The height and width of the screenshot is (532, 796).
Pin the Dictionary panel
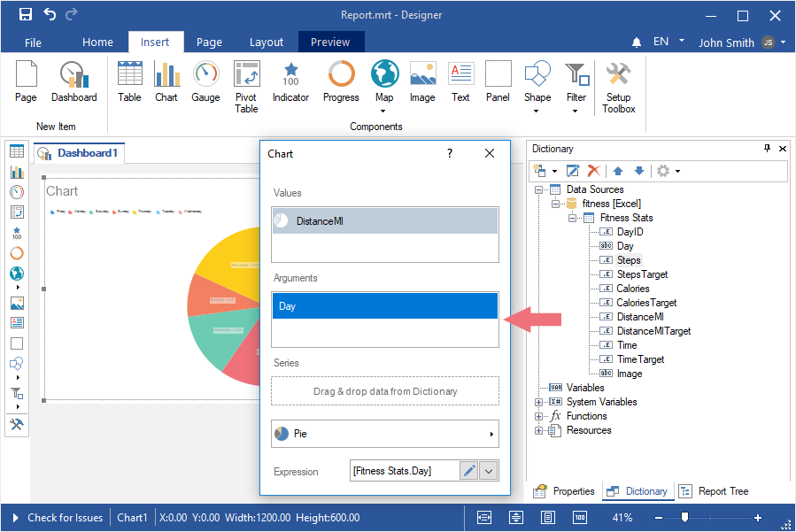[767, 149]
